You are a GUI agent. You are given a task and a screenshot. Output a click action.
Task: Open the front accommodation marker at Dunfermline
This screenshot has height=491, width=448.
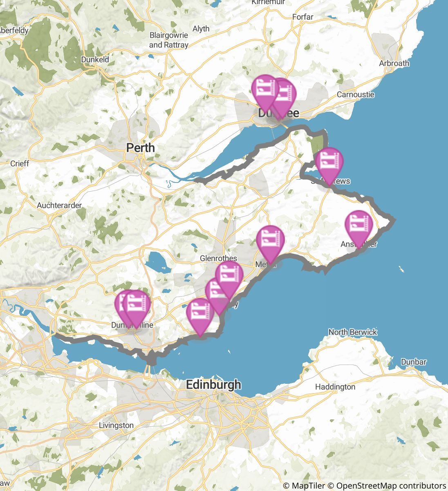[137, 306]
